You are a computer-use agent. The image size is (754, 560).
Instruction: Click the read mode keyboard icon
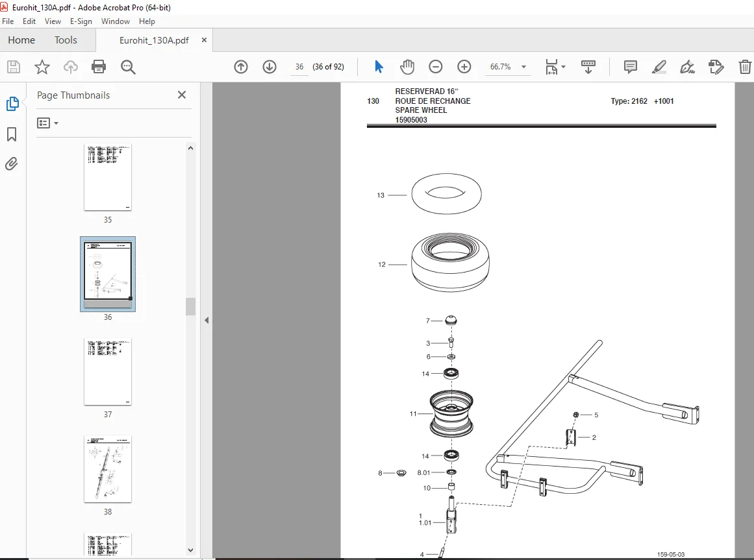coord(588,67)
